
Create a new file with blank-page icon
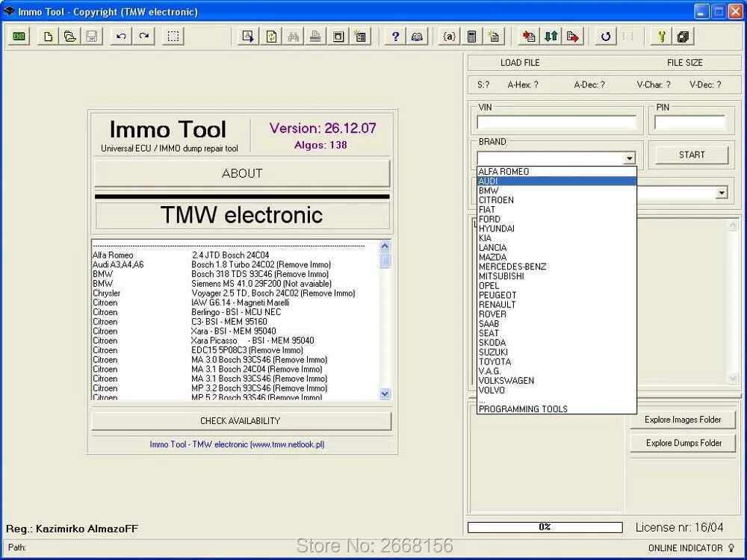(48, 36)
